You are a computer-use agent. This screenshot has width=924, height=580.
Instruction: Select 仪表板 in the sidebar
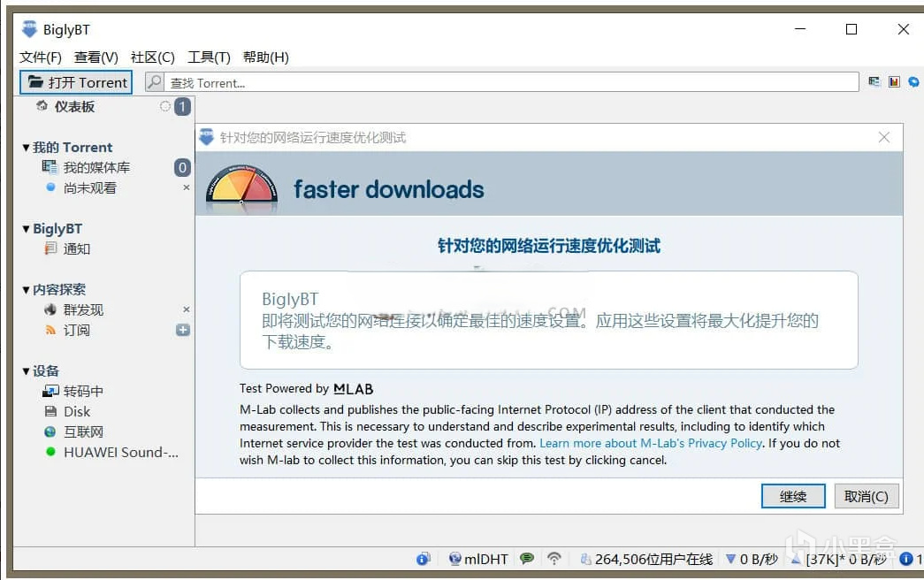click(x=74, y=107)
